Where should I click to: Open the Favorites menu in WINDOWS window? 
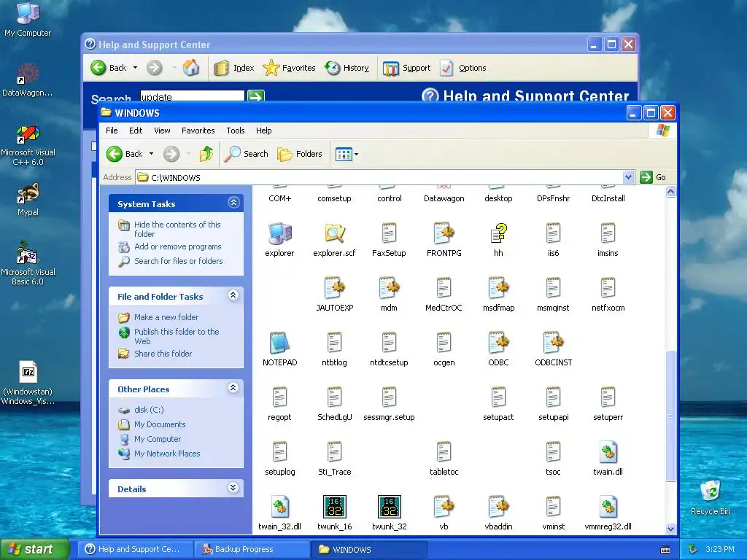pos(198,131)
